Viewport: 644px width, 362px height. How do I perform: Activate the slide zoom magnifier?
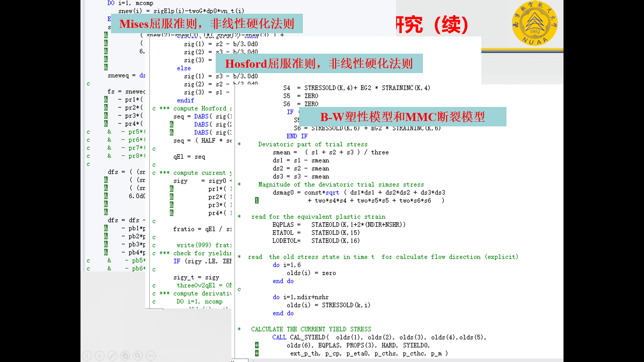coord(138,356)
